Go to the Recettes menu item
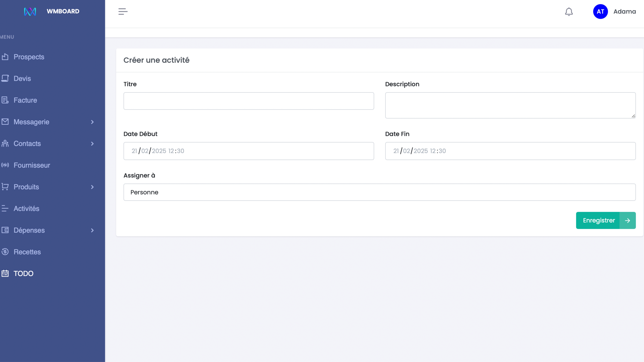 click(x=27, y=252)
